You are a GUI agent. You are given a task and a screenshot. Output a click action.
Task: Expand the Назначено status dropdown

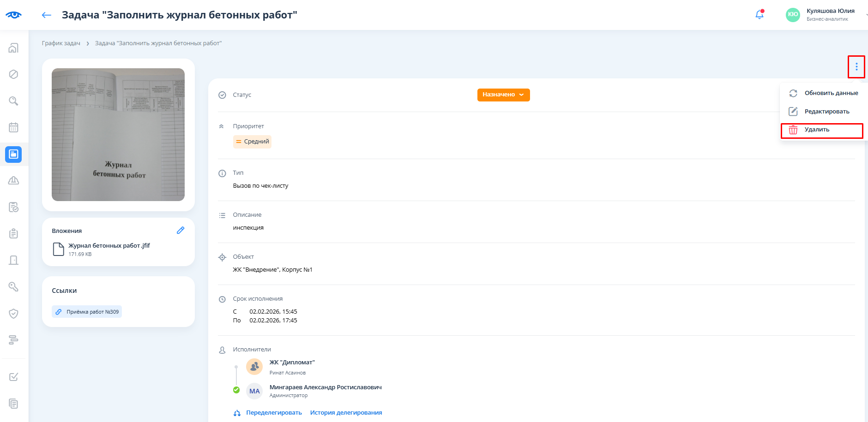(503, 95)
